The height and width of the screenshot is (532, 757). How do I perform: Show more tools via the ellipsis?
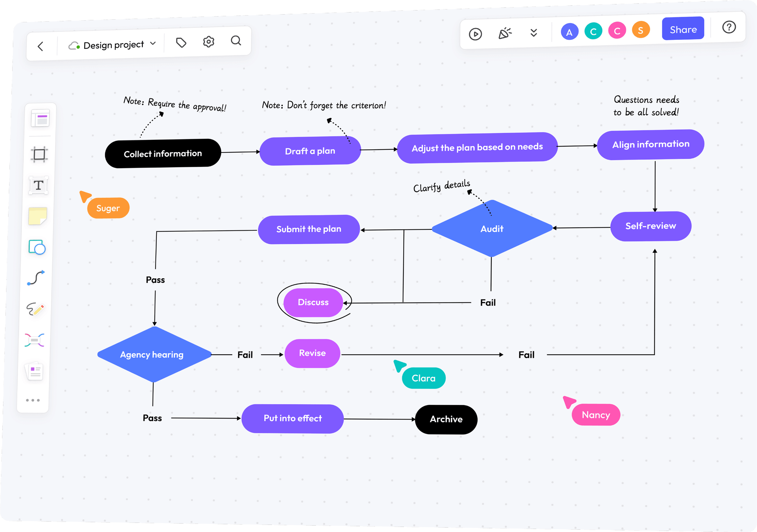[x=33, y=400]
